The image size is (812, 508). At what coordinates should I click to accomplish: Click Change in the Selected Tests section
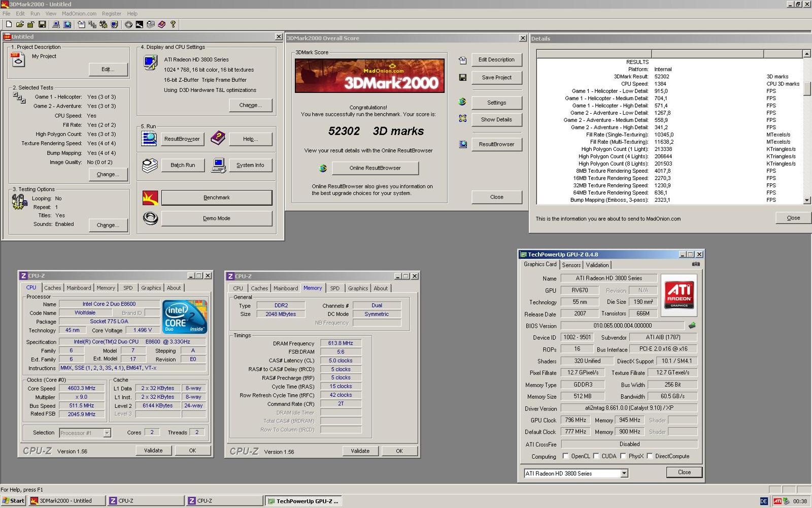coord(108,174)
